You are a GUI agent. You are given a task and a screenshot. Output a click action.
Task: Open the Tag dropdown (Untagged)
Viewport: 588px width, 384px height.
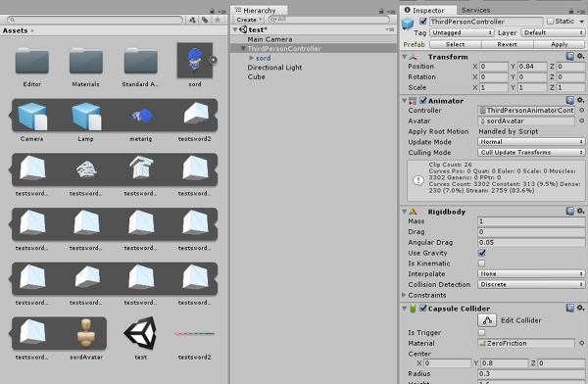(x=462, y=33)
